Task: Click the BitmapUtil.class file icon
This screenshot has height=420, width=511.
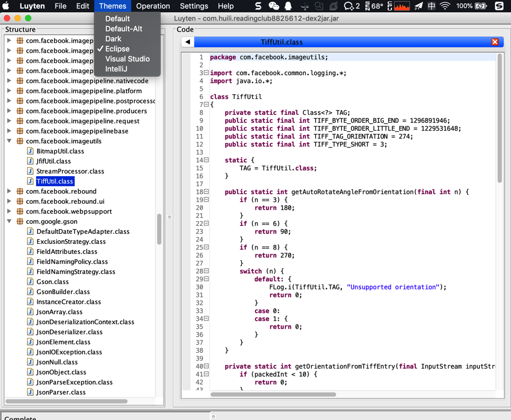Action: (30, 151)
